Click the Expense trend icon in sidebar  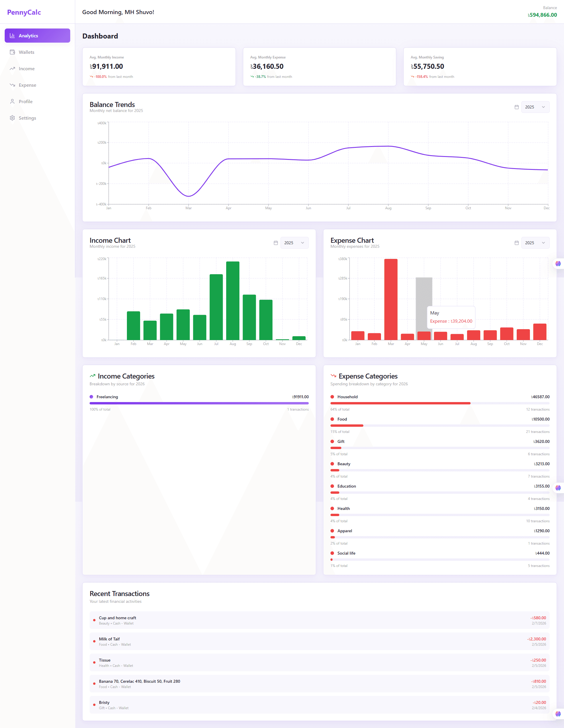12,85
